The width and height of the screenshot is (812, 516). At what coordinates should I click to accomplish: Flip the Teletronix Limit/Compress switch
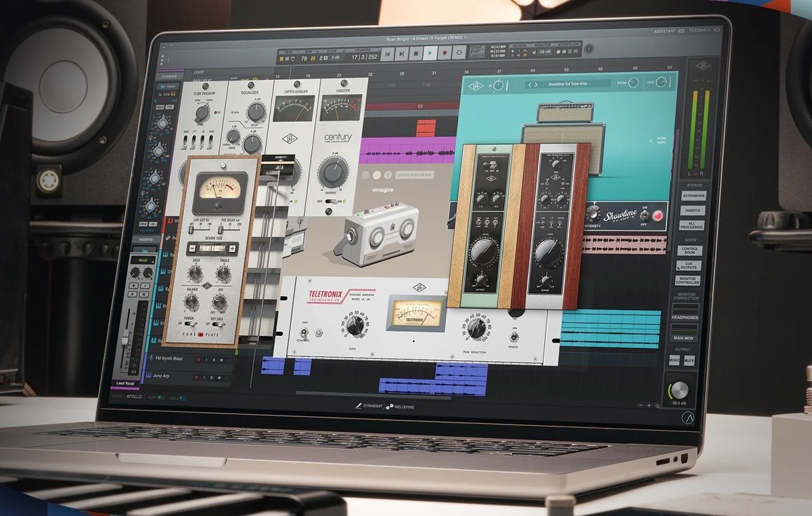tap(304, 332)
